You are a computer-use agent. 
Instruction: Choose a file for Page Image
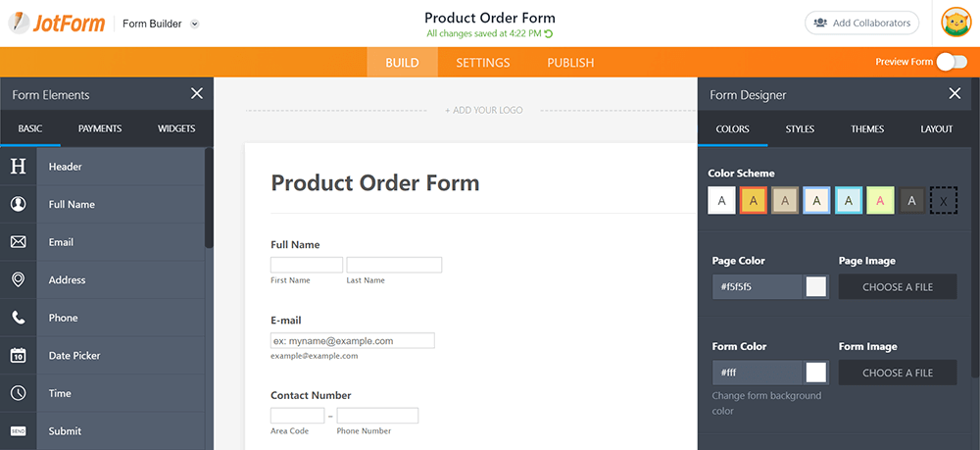point(898,287)
